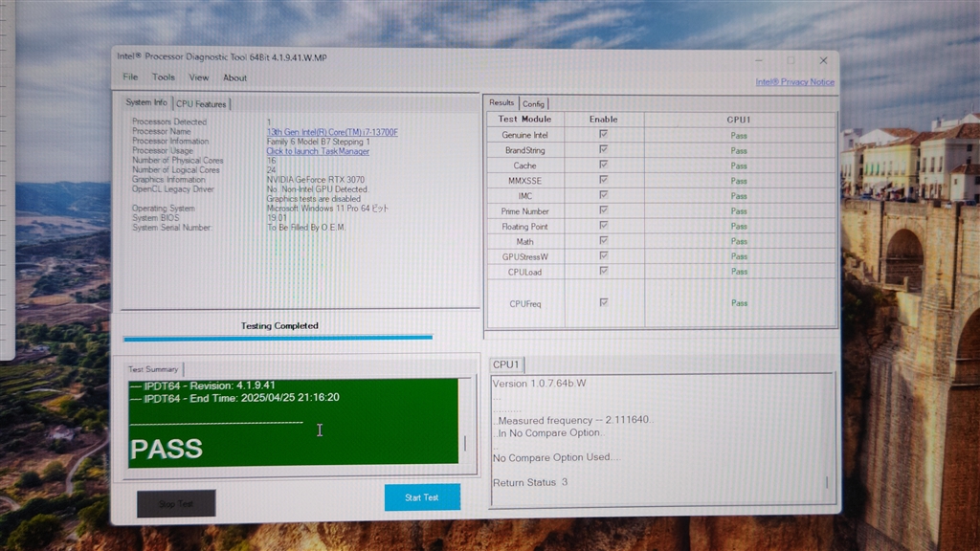This screenshot has height=551, width=980.
Task: Click to launch Task Manager link
Action: [318, 151]
